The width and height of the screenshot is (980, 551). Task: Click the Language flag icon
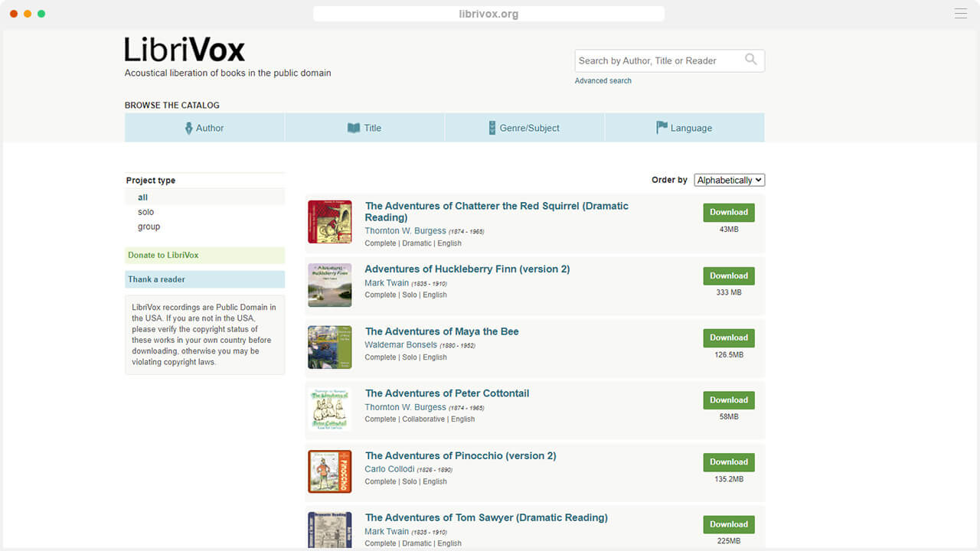pos(661,128)
